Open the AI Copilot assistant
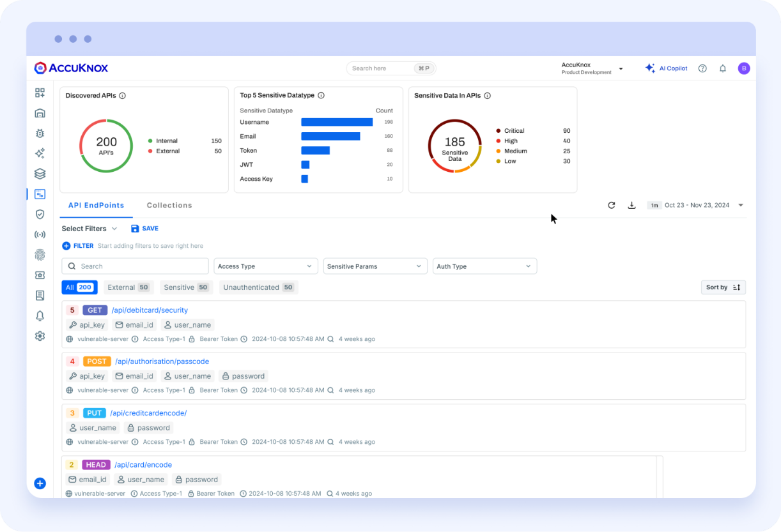Image resolution: width=781 pixels, height=532 pixels. [666, 68]
